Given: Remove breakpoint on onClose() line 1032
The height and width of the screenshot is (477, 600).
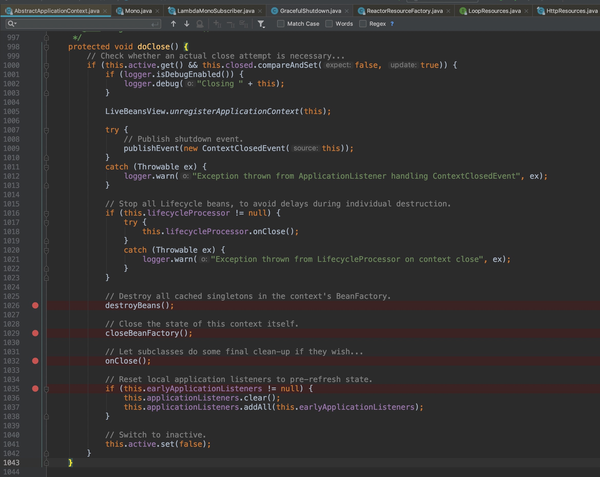Looking at the screenshot, I should (35, 360).
